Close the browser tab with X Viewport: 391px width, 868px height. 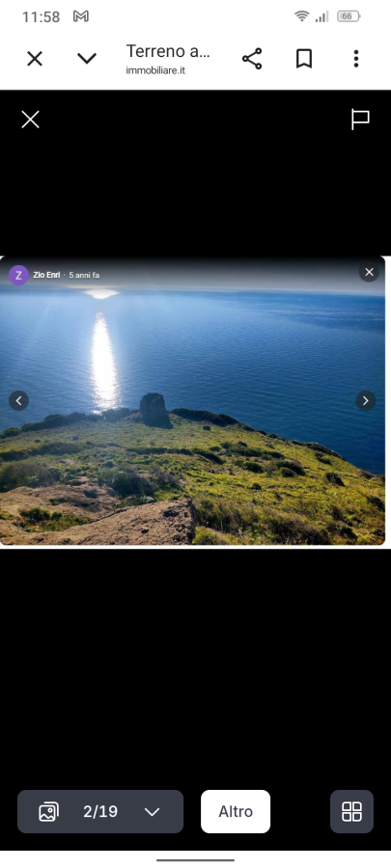35,59
